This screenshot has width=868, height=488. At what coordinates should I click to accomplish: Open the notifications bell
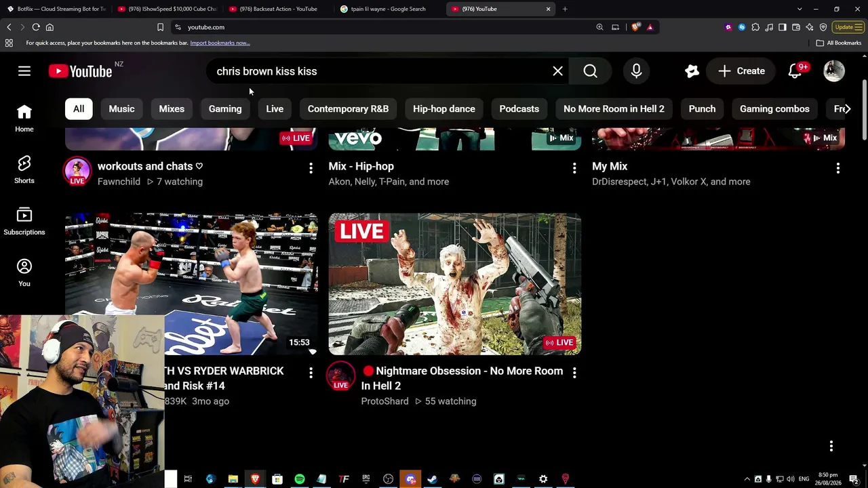click(795, 71)
